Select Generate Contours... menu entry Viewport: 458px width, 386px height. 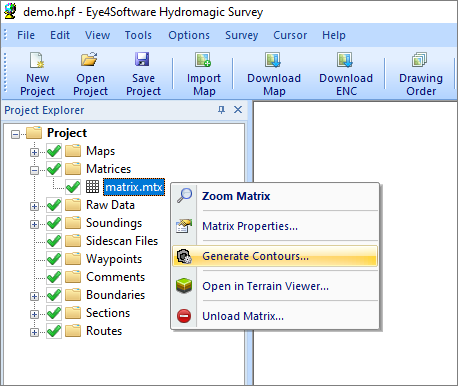(x=275, y=256)
